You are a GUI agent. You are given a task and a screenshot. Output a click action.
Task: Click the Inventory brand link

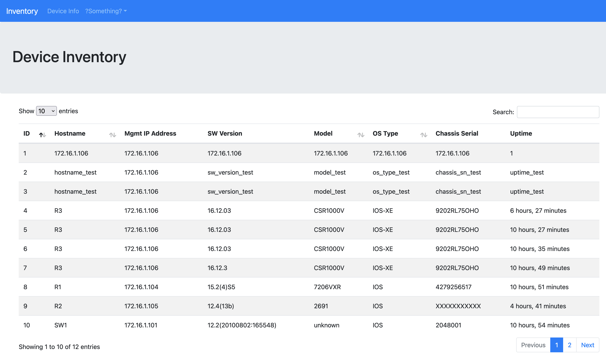[22, 11]
